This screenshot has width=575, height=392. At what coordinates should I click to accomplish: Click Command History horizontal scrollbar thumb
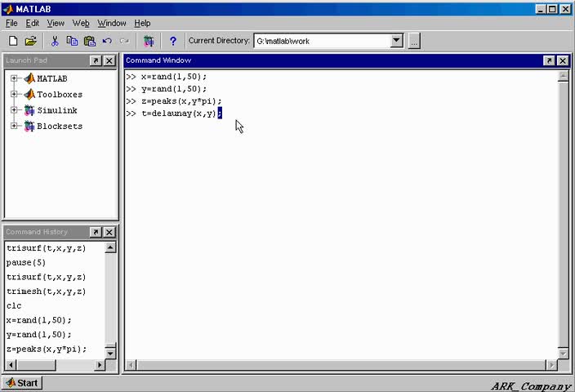[x=36, y=365]
